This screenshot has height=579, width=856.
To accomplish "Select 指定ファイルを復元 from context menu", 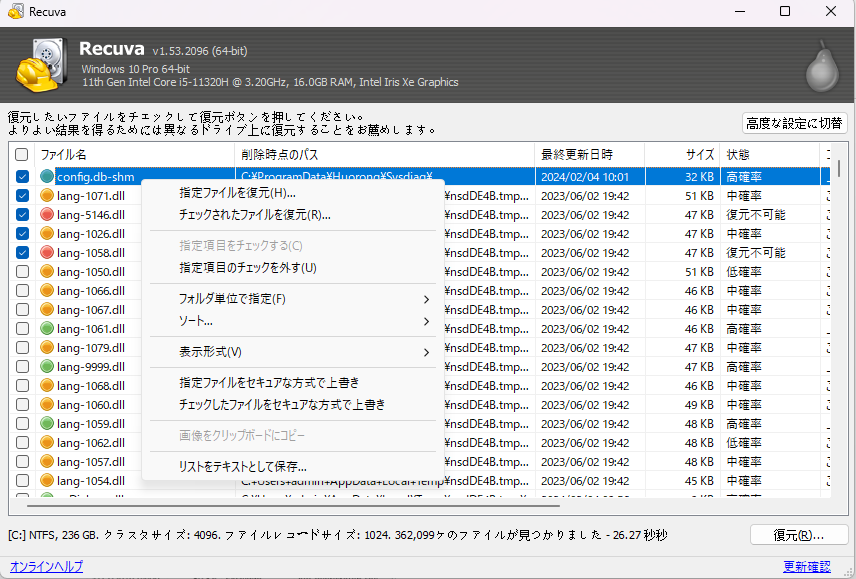I will 238,193.
